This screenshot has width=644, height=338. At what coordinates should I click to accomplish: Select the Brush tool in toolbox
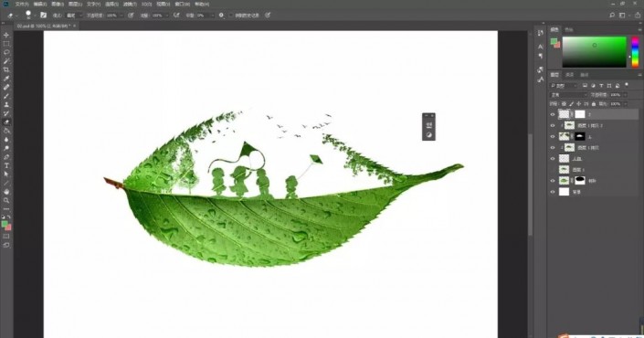(x=6, y=96)
